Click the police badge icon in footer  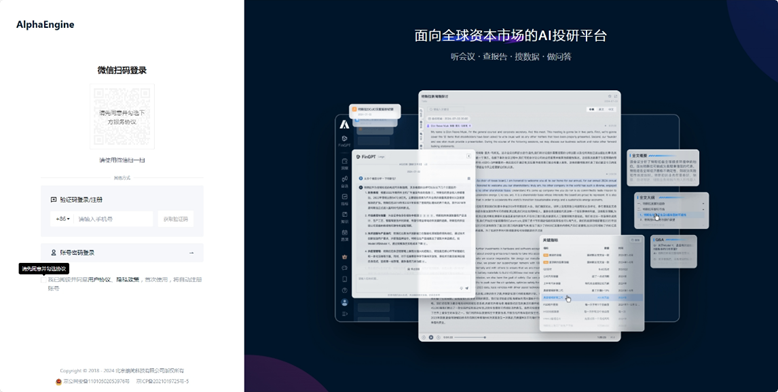click(x=59, y=382)
